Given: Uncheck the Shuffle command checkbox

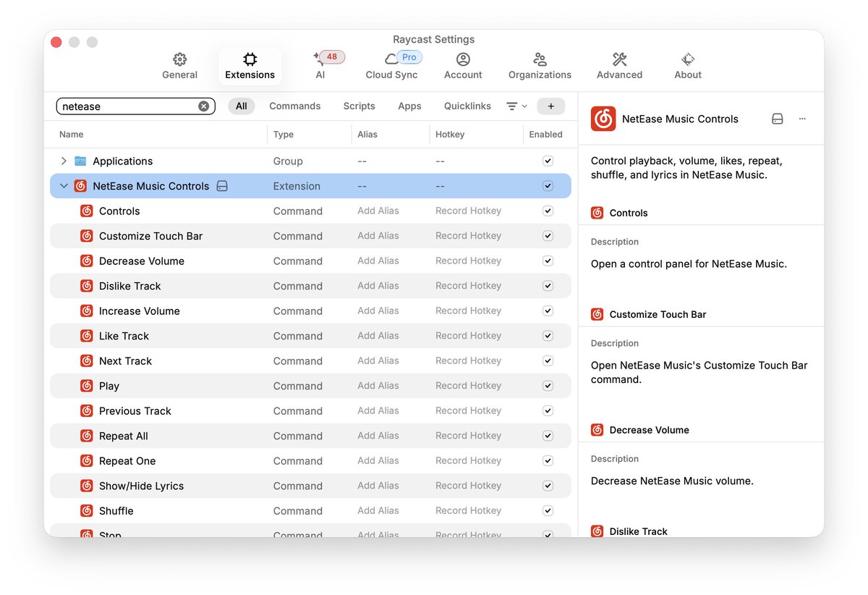Looking at the screenshot, I should 548,510.
